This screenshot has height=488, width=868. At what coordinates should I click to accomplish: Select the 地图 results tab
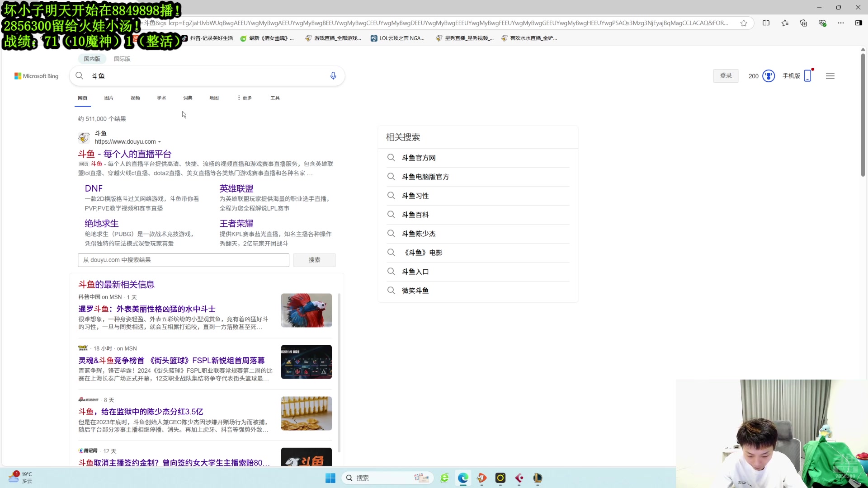214,98
